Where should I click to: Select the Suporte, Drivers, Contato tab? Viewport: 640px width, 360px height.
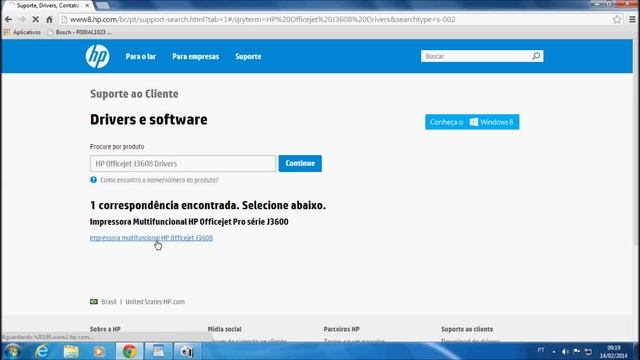(x=47, y=6)
